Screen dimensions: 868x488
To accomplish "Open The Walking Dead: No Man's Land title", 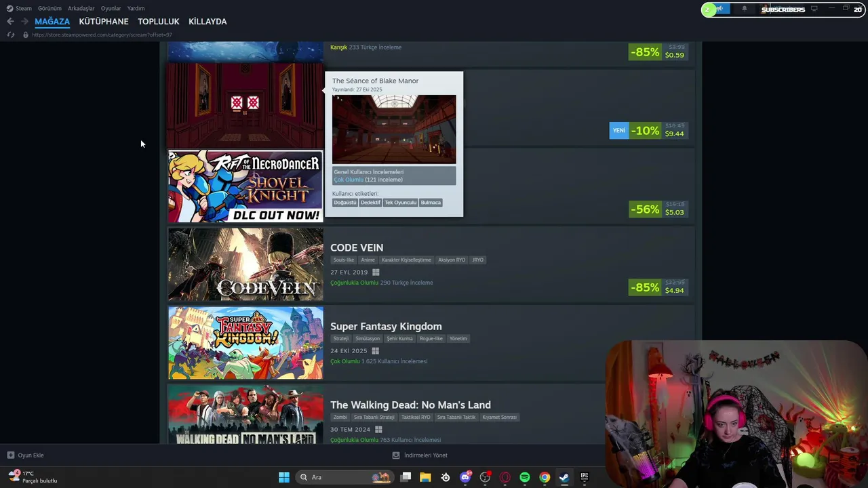I will [410, 405].
